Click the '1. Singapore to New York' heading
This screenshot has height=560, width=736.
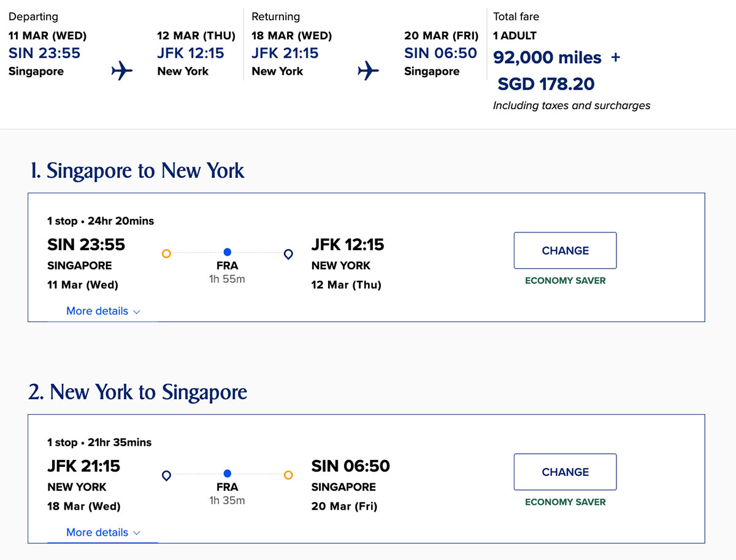click(137, 171)
